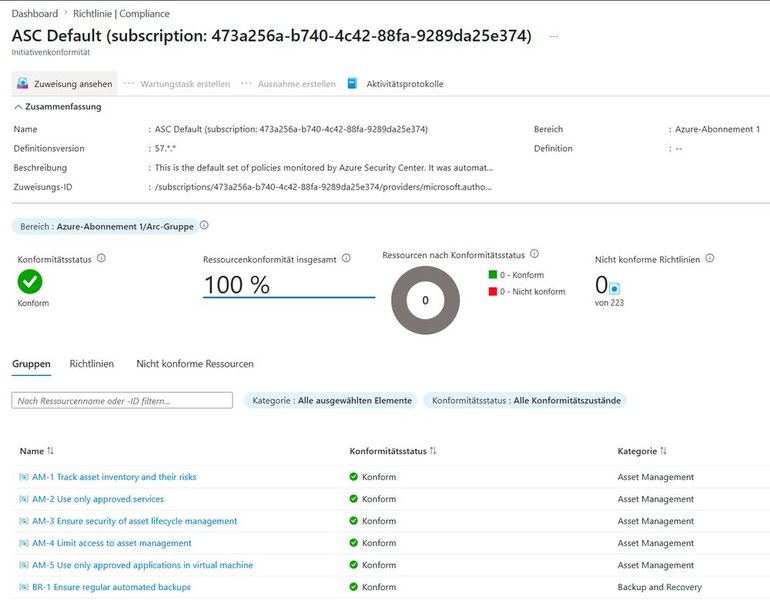Open the Bereich Azure-Abonnement 1/Arc-Gruppe filter

106,226
